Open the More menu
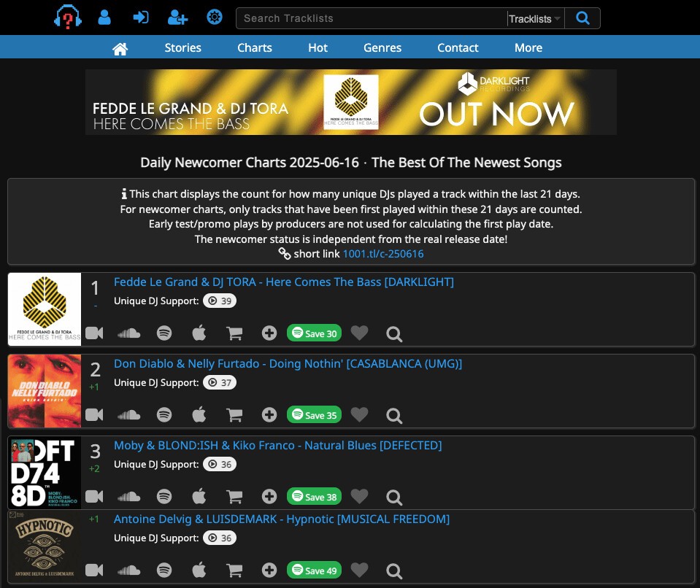 pyautogui.click(x=528, y=47)
